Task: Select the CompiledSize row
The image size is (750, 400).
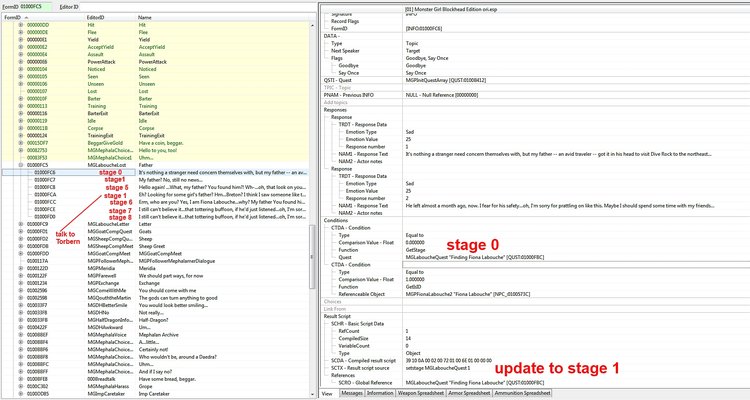Action: click(x=535, y=338)
